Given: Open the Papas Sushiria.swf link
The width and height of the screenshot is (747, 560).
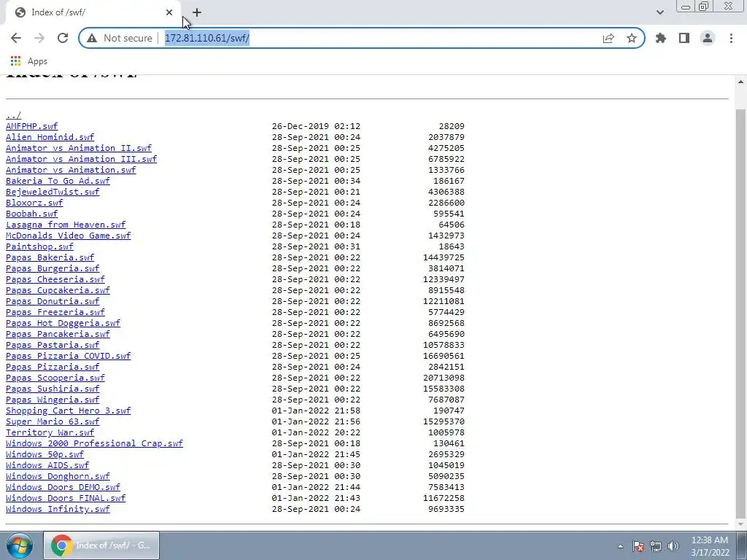Looking at the screenshot, I should pos(53,389).
